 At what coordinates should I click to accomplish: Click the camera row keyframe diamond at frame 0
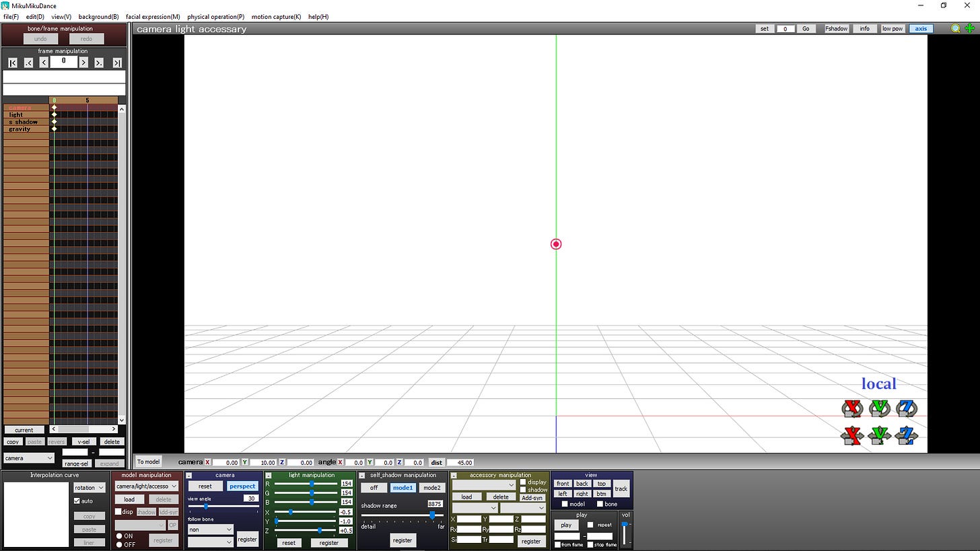tap(55, 108)
